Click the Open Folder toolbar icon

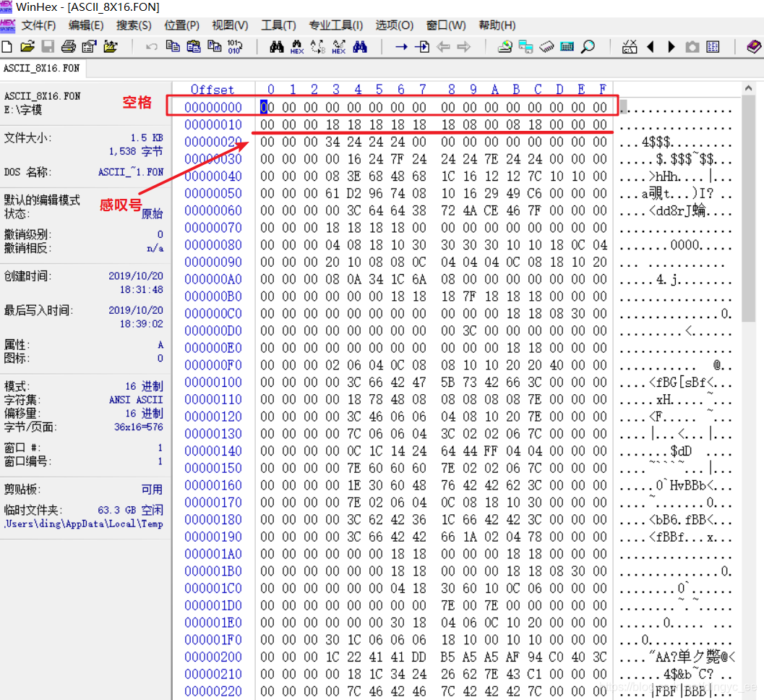click(111, 47)
